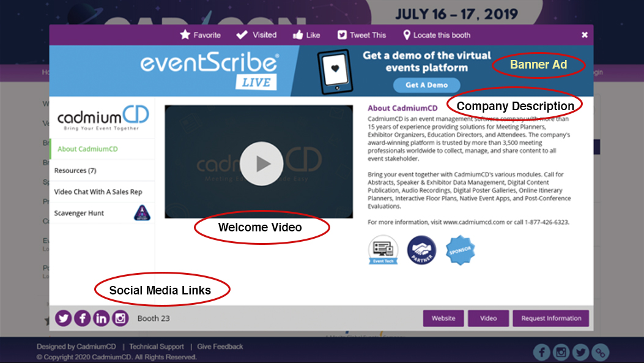The image size is (644, 363).
Task: Click the Scavenger Hunt badge icon
Action: pyautogui.click(x=142, y=212)
